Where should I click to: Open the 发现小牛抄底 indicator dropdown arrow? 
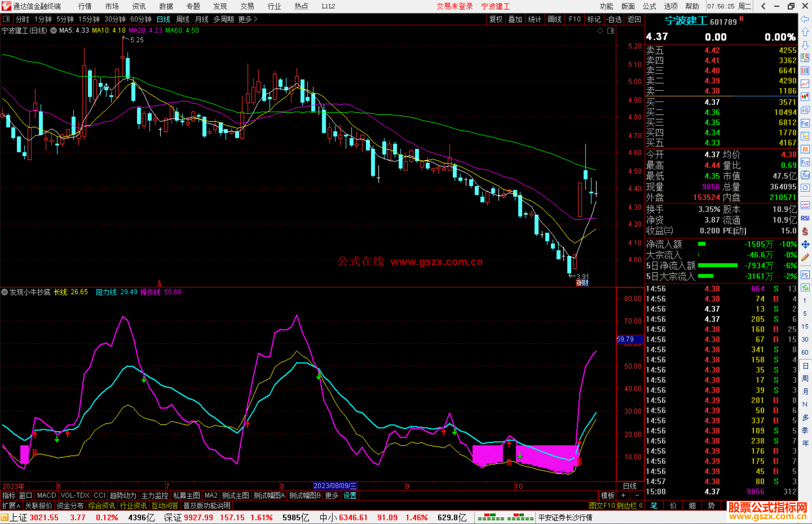coord(5,292)
